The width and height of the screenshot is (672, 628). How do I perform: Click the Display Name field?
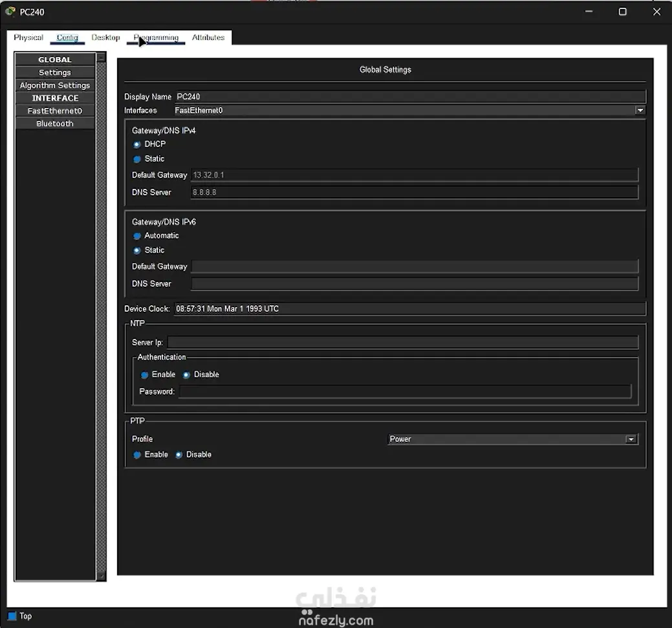[410, 96]
